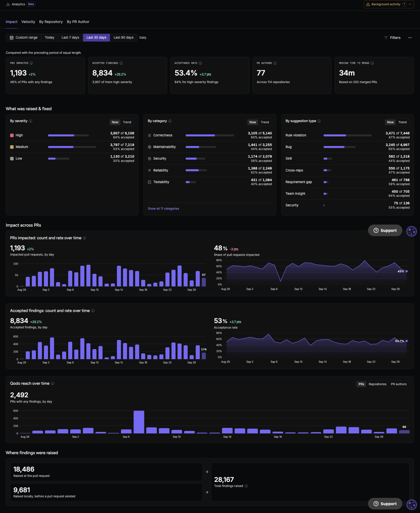This screenshot has height=513, width=420.
Task: Click the round assistant icon beside the upper Support button
Action: (411, 231)
